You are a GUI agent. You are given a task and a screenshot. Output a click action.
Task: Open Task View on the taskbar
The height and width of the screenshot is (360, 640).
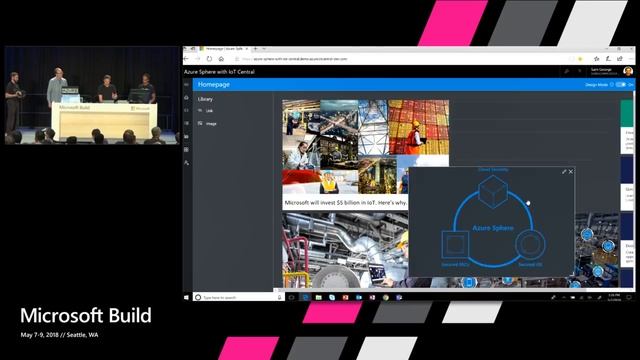(x=291, y=298)
